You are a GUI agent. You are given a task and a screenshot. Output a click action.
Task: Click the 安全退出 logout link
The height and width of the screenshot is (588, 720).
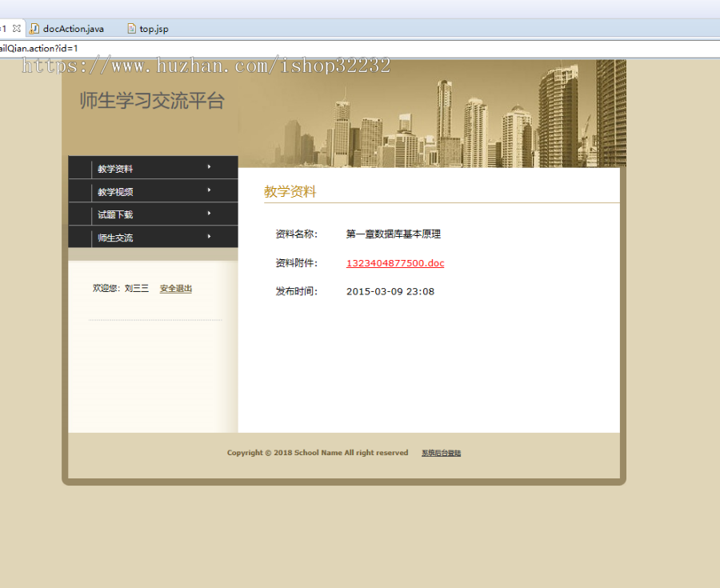(x=175, y=288)
